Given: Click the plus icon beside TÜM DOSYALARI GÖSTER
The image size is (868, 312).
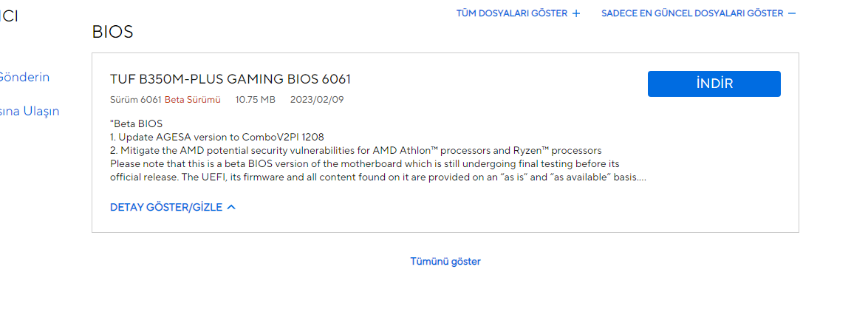Looking at the screenshot, I should pyautogui.click(x=575, y=13).
